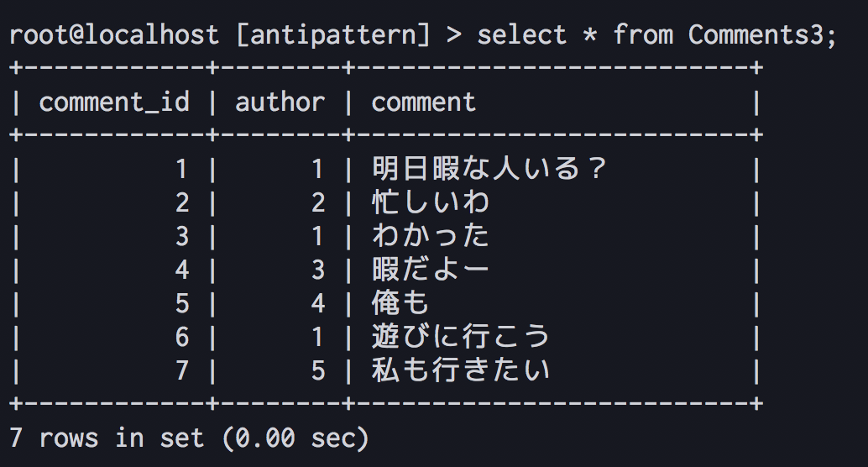Click author value 5 in the last row
Image resolution: width=868 pixels, height=467 pixels.
click(x=318, y=370)
